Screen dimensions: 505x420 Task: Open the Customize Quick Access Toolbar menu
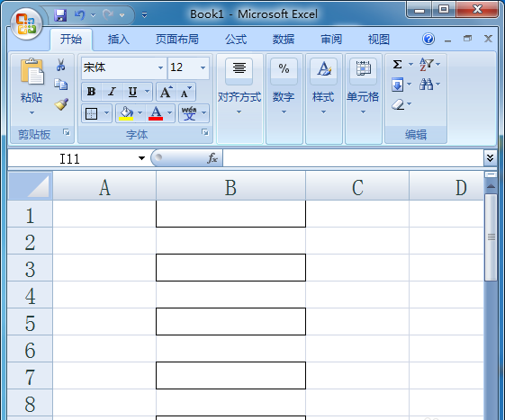coord(144,14)
